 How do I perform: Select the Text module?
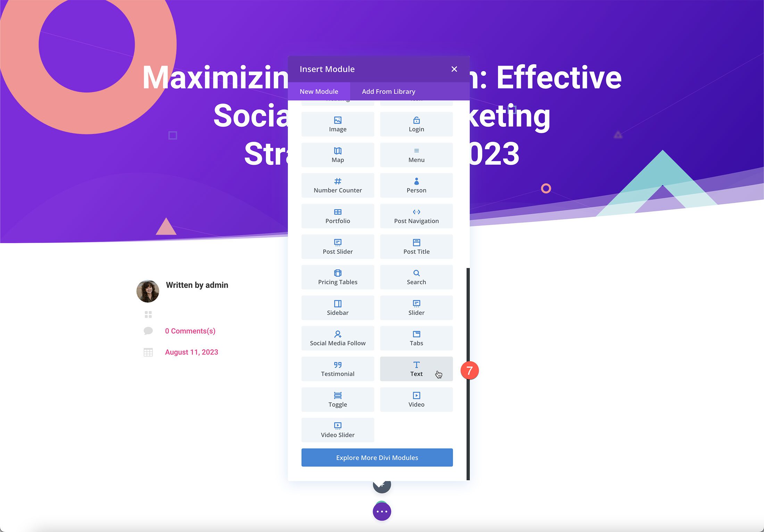coord(416,369)
